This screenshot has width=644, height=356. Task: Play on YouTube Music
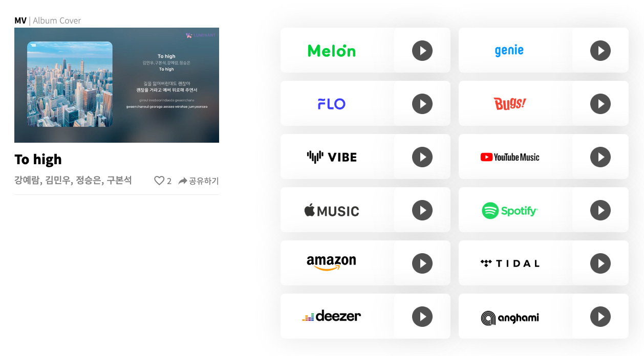(x=600, y=157)
